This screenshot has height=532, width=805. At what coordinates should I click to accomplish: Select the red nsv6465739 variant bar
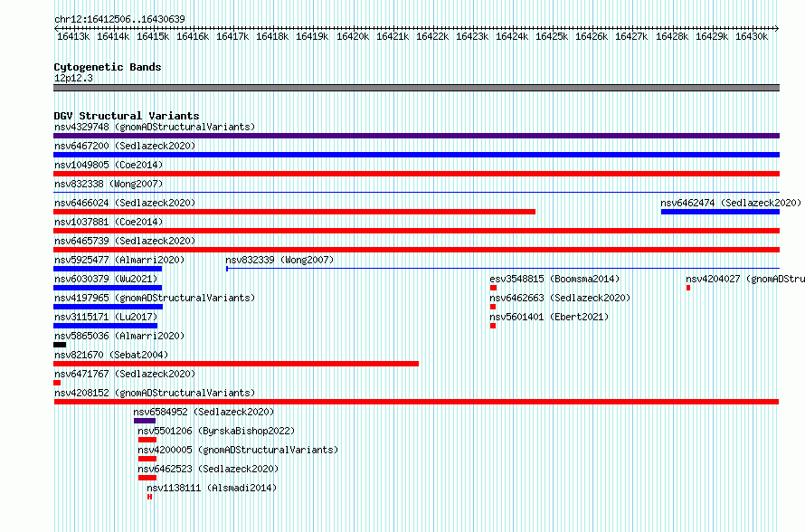(416, 250)
